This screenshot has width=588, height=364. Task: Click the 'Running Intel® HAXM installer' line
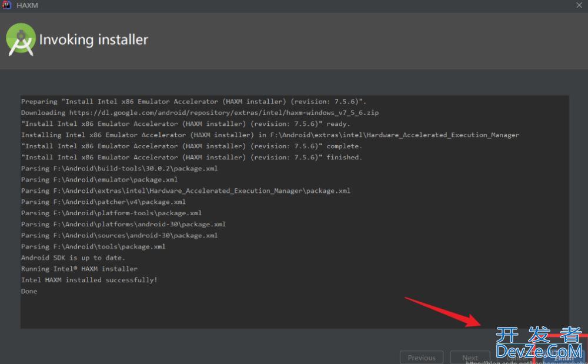(x=79, y=269)
